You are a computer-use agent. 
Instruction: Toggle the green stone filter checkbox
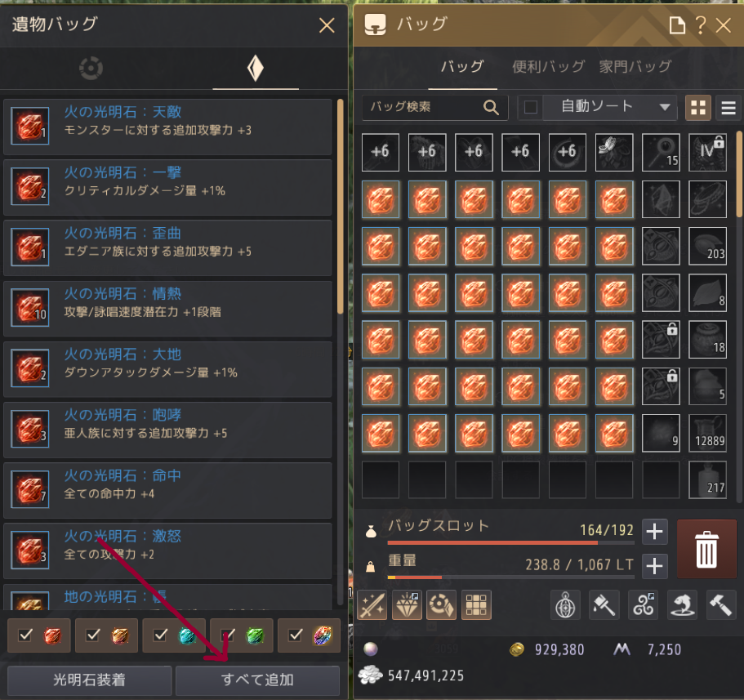pos(228,635)
